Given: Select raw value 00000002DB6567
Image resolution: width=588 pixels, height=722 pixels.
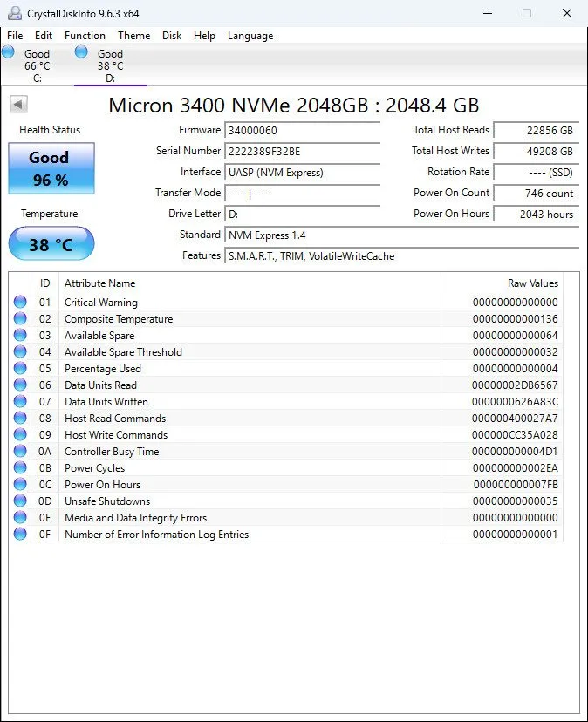Looking at the screenshot, I should tap(515, 385).
